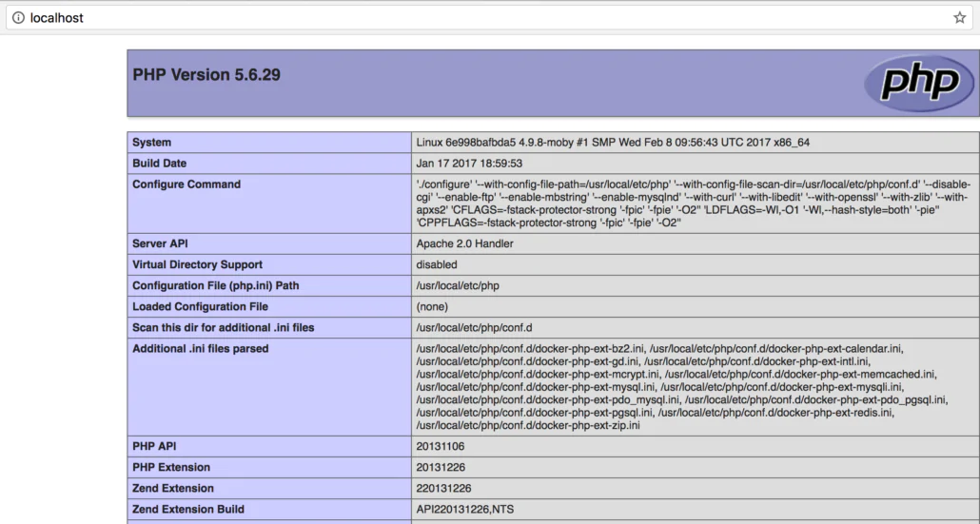980x524 pixels.
Task: Select the (none) value cell
Action: (x=695, y=306)
